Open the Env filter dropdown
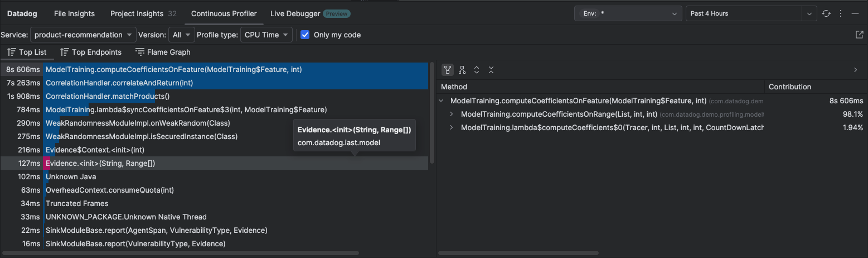 point(628,13)
